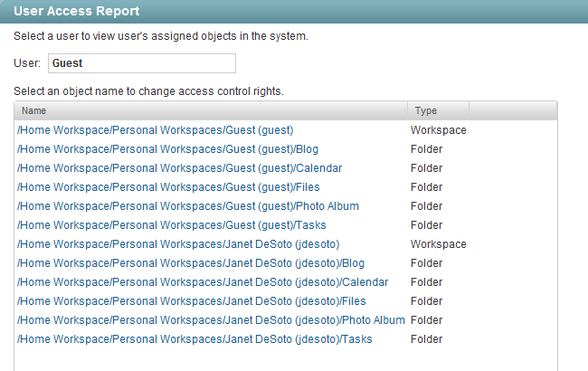Open Guest's Photo Album folder link
Viewport: 588px width, 371px height.
pos(187,206)
